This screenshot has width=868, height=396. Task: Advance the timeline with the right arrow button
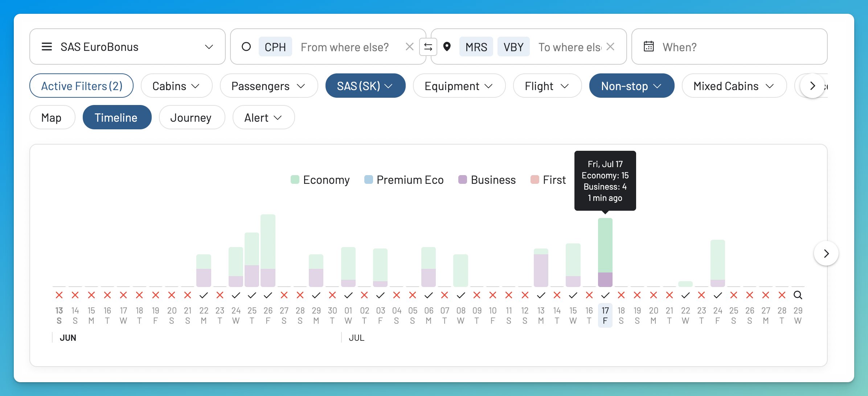[x=826, y=253]
